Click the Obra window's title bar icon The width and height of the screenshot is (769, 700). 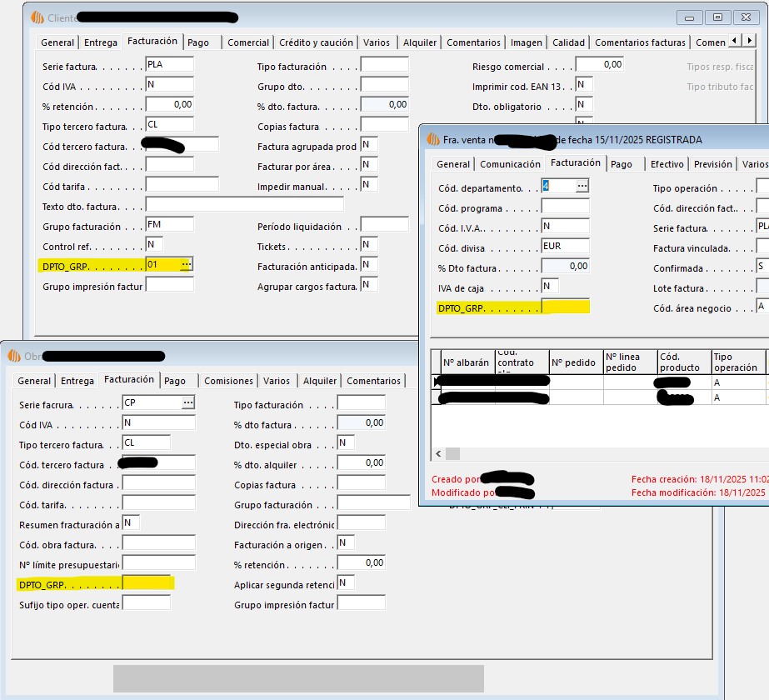(14, 356)
